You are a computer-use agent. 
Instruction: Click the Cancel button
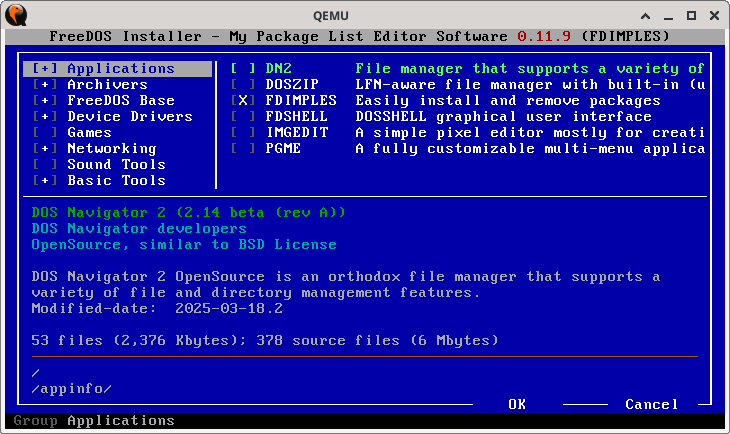tap(651, 404)
